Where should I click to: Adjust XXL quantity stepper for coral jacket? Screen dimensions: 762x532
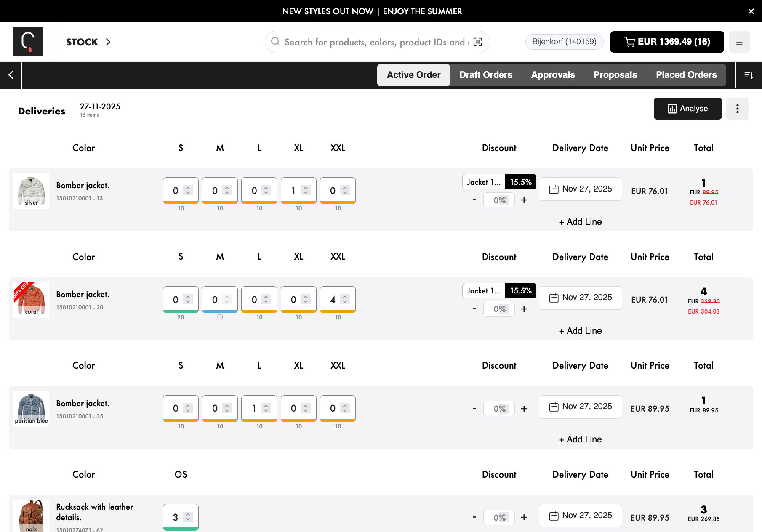point(345,299)
